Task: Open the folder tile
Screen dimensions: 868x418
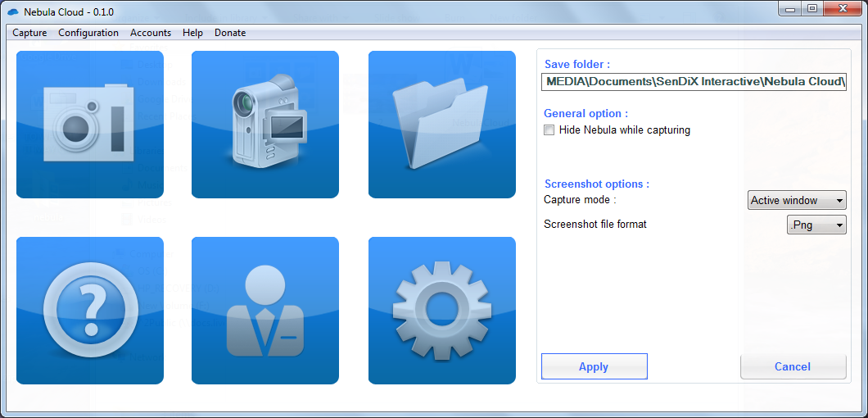Action: click(441, 125)
